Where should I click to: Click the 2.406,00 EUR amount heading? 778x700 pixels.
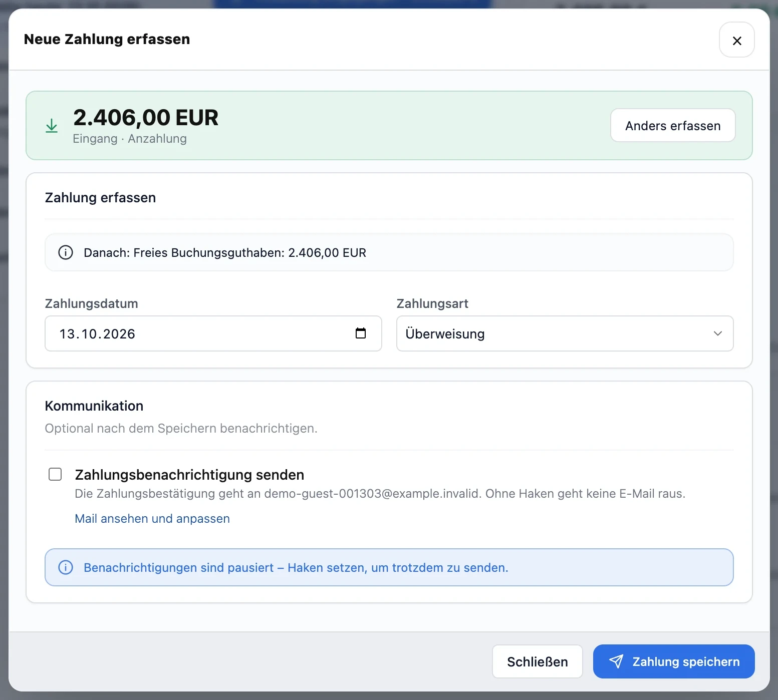(x=146, y=118)
